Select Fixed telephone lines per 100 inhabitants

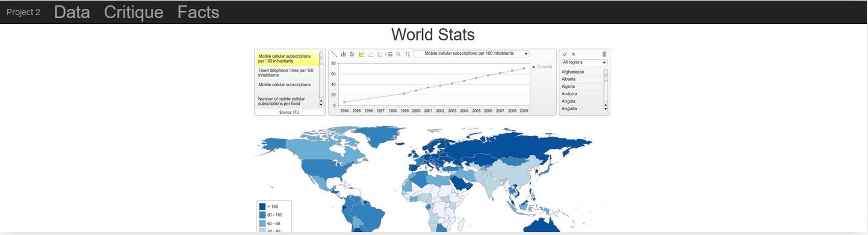coord(287,73)
